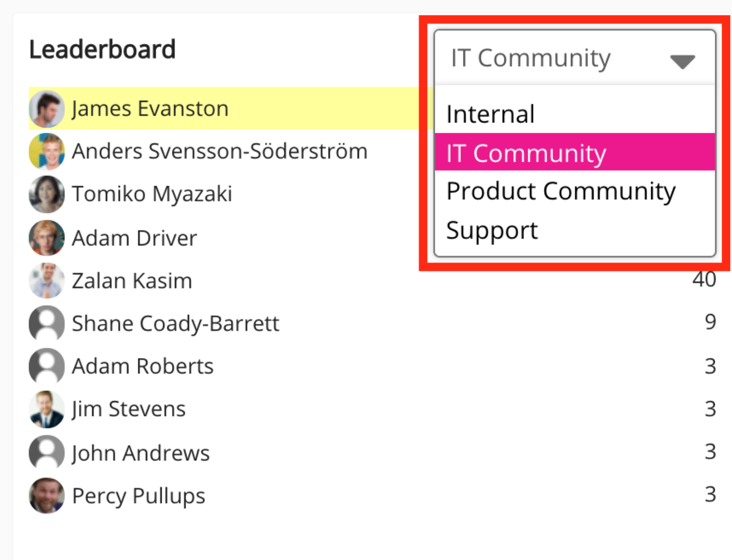
Task: Click Tomiko Myazaki's profile picture
Action: coord(46,194)
